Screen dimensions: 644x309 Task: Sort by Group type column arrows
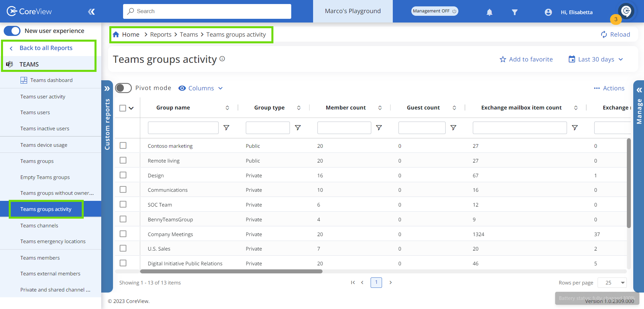(299, 108)
